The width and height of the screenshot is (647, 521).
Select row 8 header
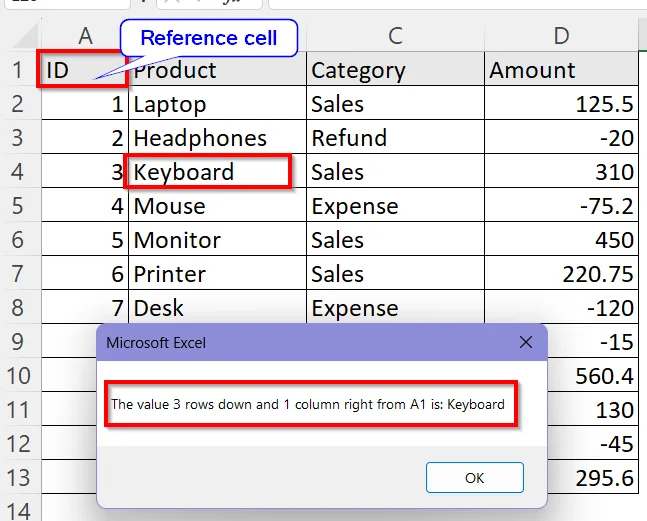pyautogui.click(x=17, y=307)
